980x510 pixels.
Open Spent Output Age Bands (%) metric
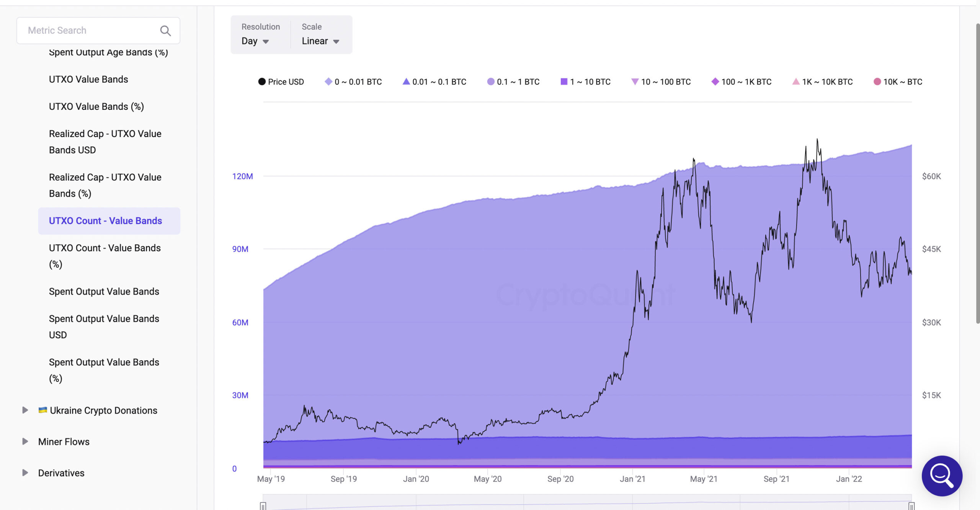click(108, 52)
